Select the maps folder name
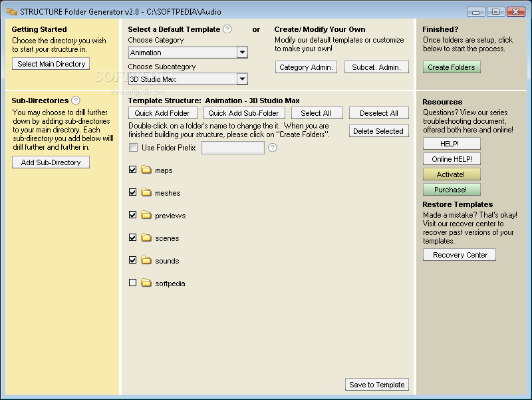Screen dimensions: 532x400 coord(164,170)
